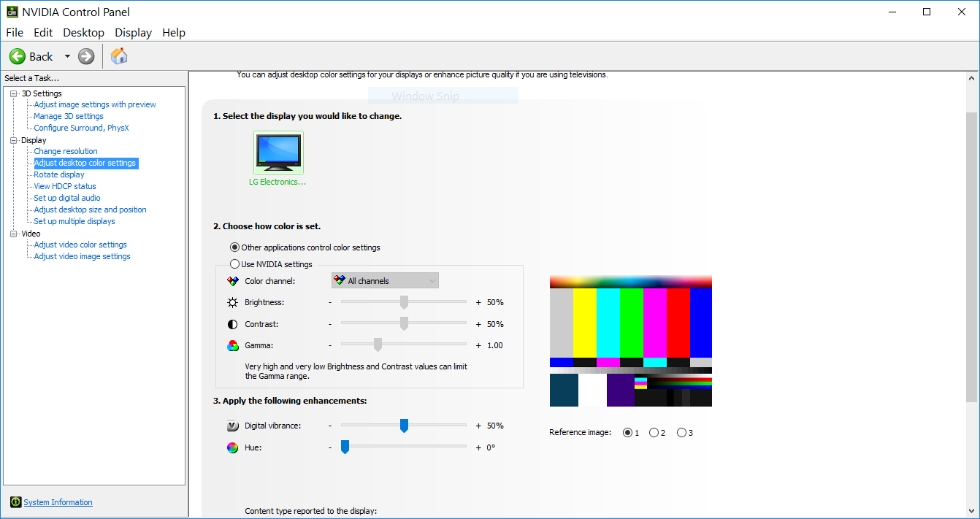This screenshot has width=980, height=519.
Task: Click the Forward arrow icon in toolbar
Action: click(86, 56)
